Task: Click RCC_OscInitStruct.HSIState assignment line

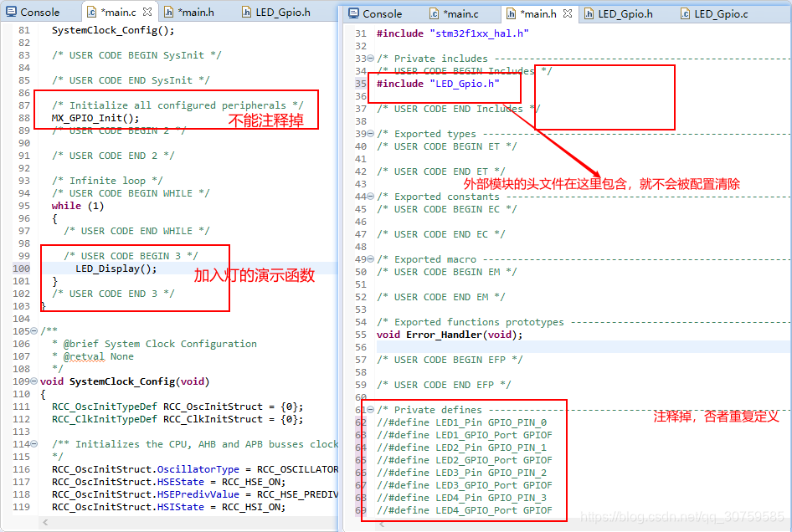Action: (x=169, y=507)
